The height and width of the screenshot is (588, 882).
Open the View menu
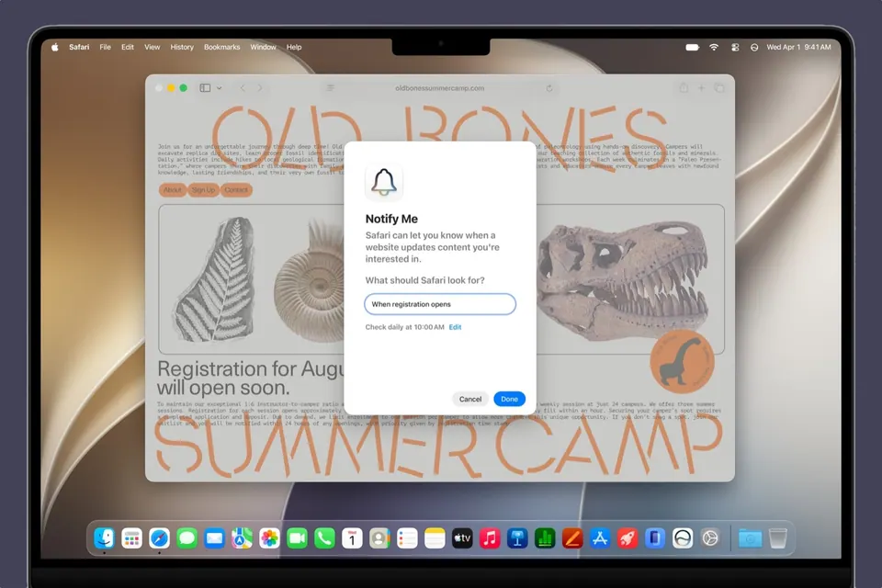click(153, 47)
